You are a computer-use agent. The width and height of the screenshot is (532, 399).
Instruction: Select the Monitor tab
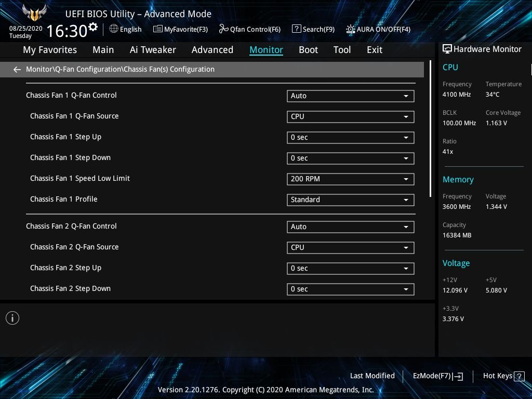[267, 50]
